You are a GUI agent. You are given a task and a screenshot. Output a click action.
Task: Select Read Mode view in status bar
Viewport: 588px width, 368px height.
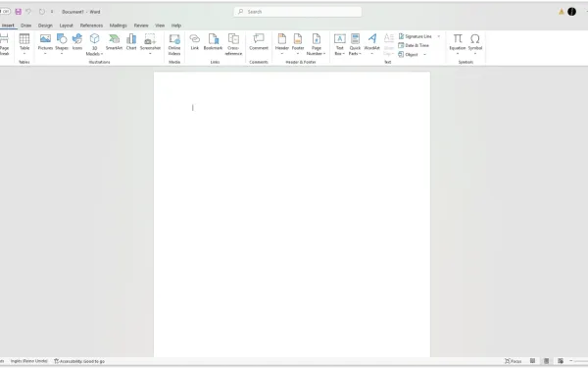532,361
